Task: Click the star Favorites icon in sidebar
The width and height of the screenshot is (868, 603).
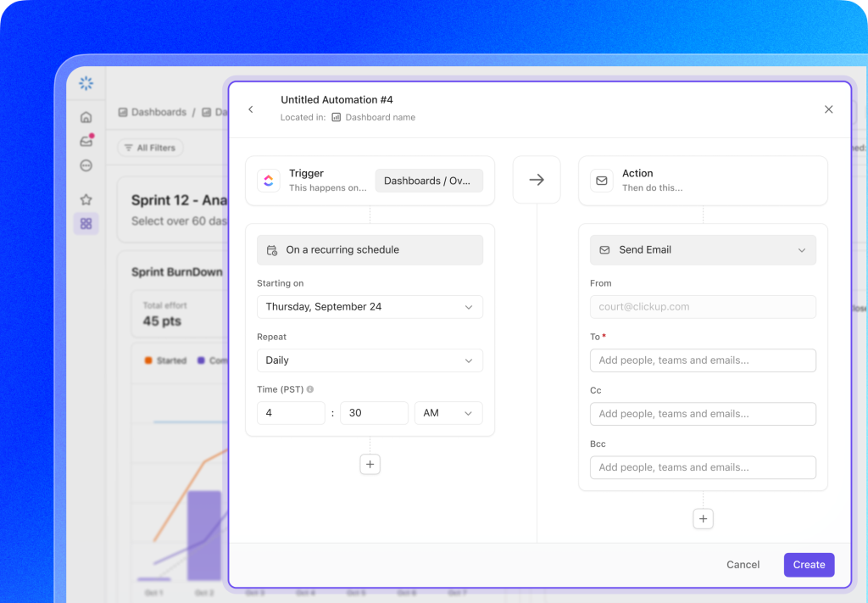Action: (x=86, y=200)
